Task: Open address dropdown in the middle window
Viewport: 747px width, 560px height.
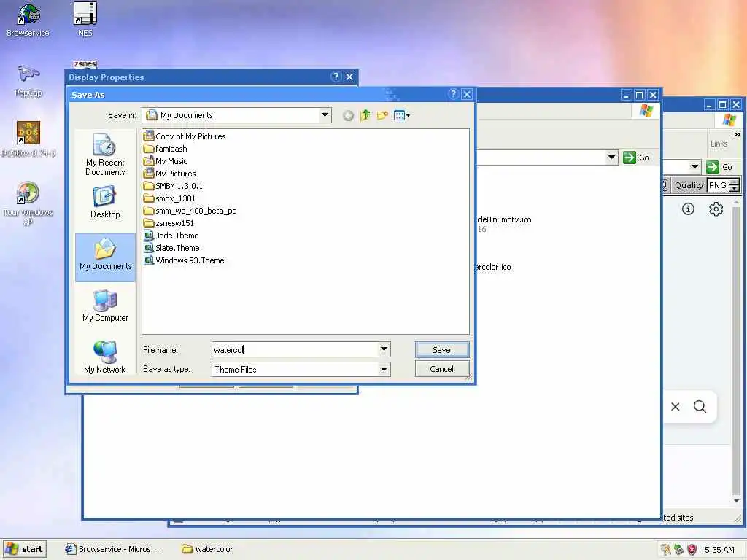Action: (612, 157)
